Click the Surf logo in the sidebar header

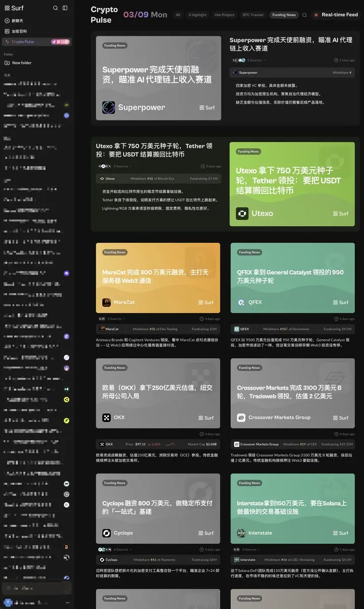coord(14,8)
